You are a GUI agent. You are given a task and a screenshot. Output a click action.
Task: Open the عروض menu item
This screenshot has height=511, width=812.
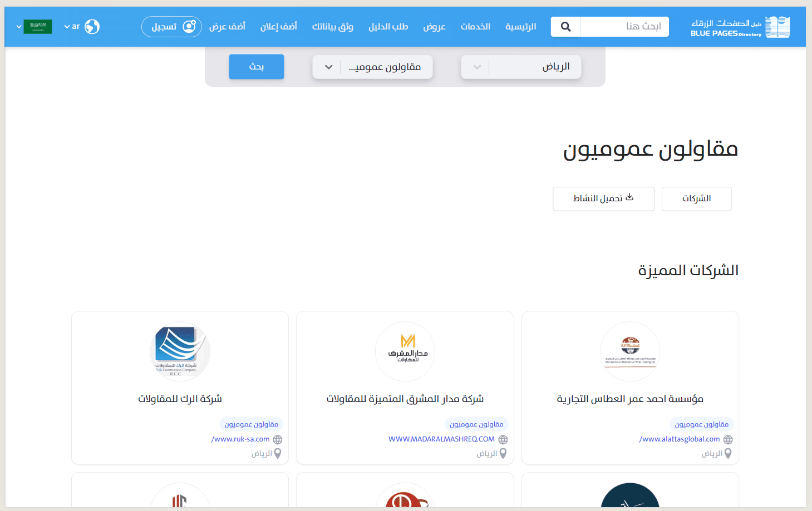[434, 27]
